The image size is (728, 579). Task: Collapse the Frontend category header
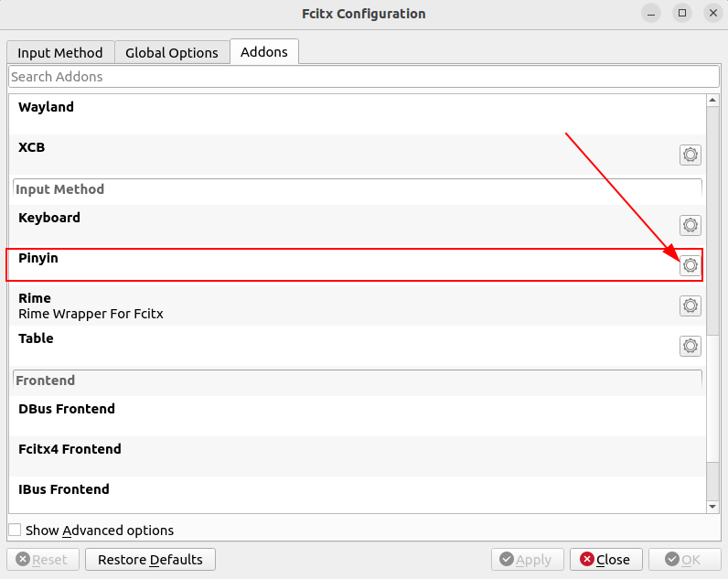358,381
